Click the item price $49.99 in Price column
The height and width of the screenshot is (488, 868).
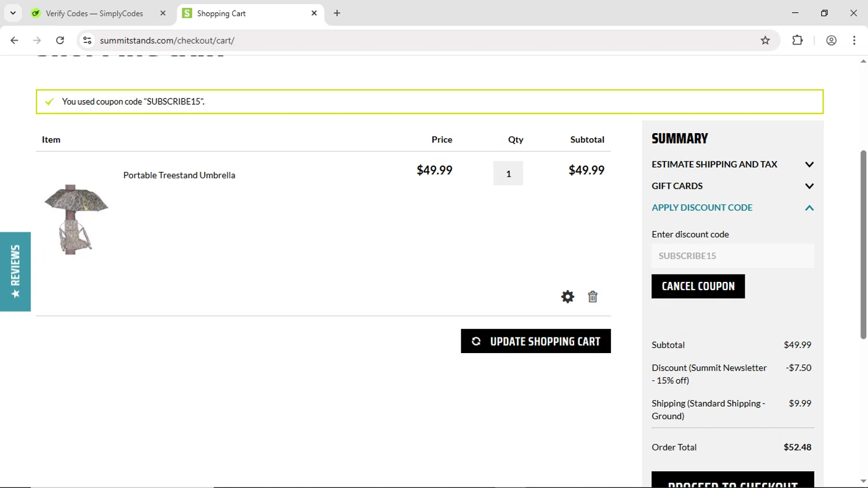pos(435,170)
